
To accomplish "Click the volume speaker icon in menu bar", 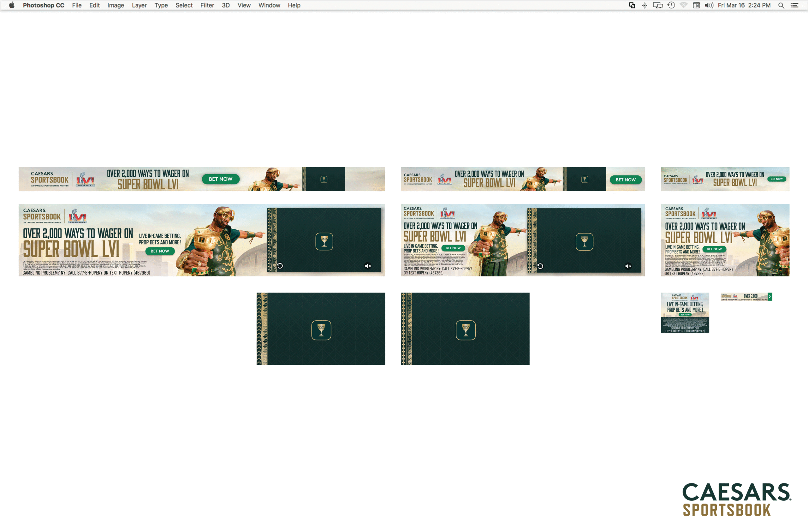I will [x=709, y=5].
